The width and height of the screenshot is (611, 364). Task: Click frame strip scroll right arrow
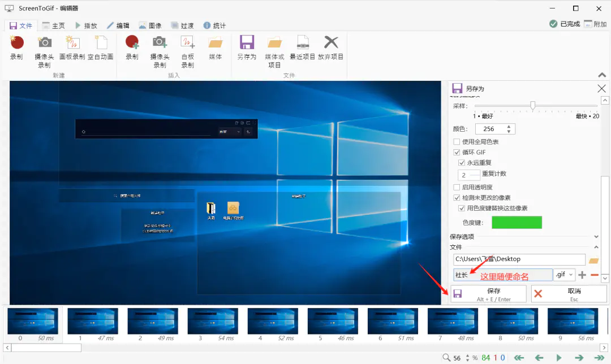[x=604, y=348]
